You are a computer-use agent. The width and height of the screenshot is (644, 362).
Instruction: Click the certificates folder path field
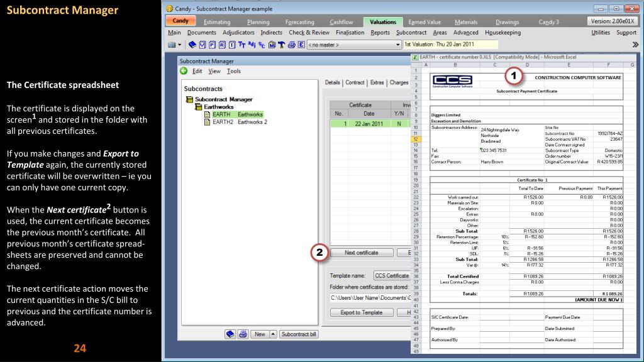click(370, 297)
